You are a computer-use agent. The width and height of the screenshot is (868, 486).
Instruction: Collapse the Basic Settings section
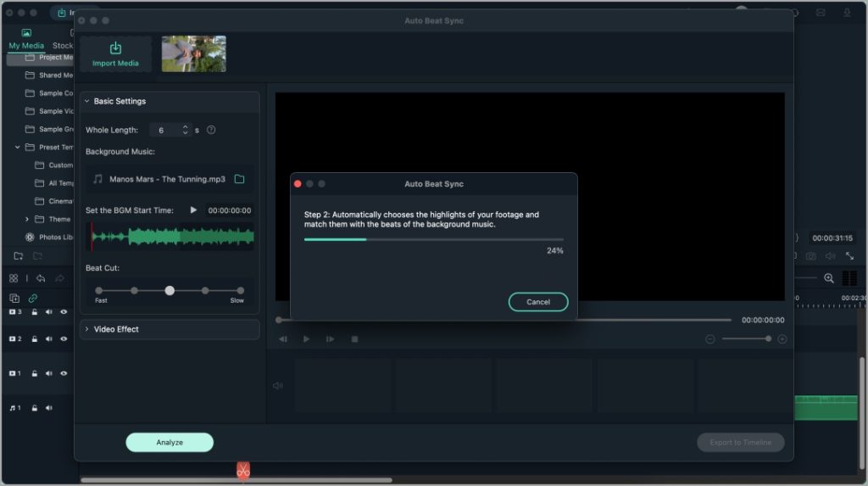(87, 102)
